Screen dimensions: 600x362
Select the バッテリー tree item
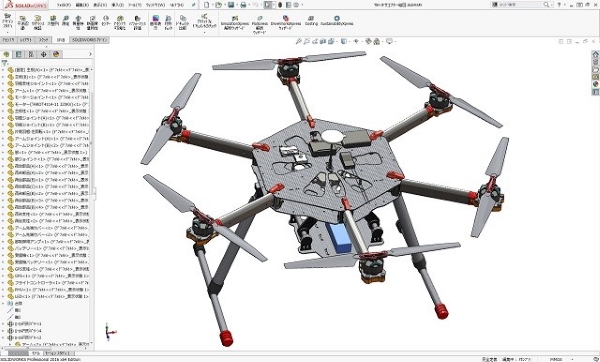[x=48, y=248]
